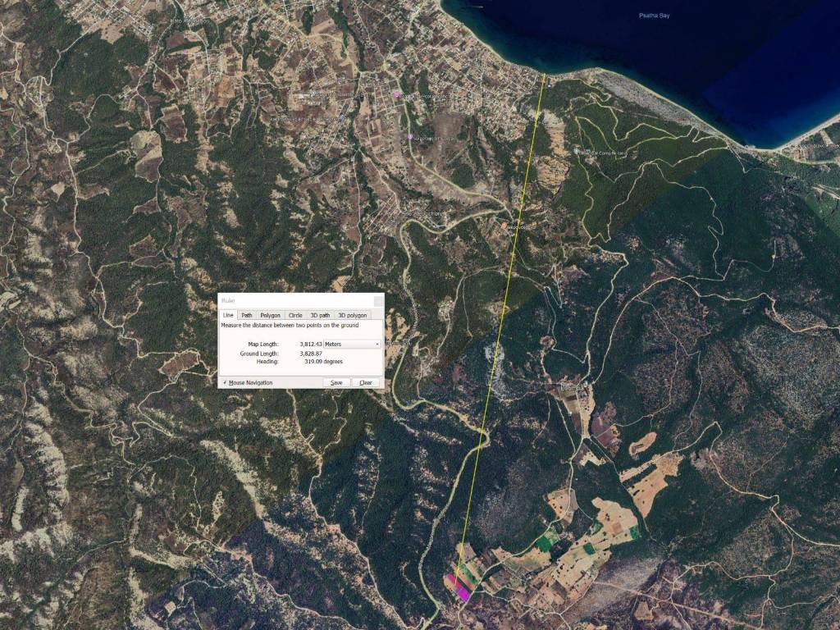
Task: Click the orange placemark on the ruler line
Action: (x=504, y=225)
